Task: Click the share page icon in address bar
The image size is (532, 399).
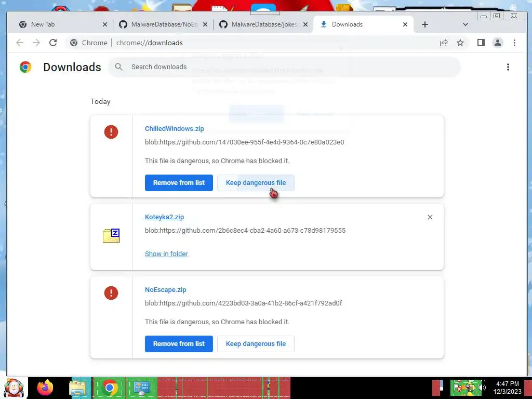Action: click(x=444, y=43)
